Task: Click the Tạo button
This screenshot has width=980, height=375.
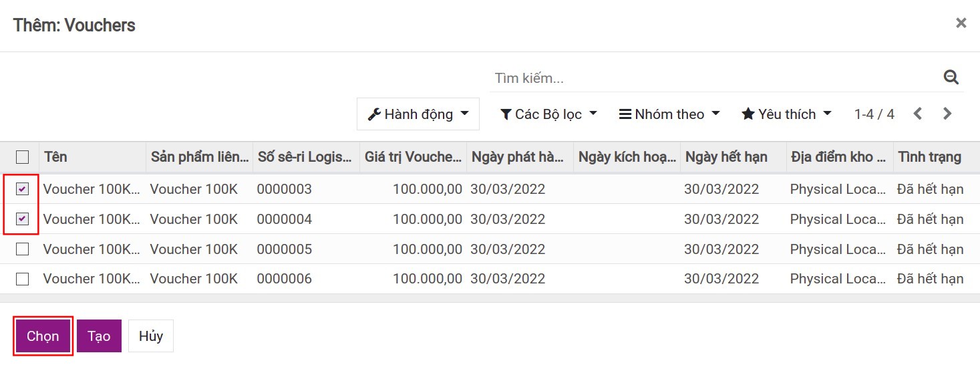Action: pyautogui.click(x=99, y=336)
